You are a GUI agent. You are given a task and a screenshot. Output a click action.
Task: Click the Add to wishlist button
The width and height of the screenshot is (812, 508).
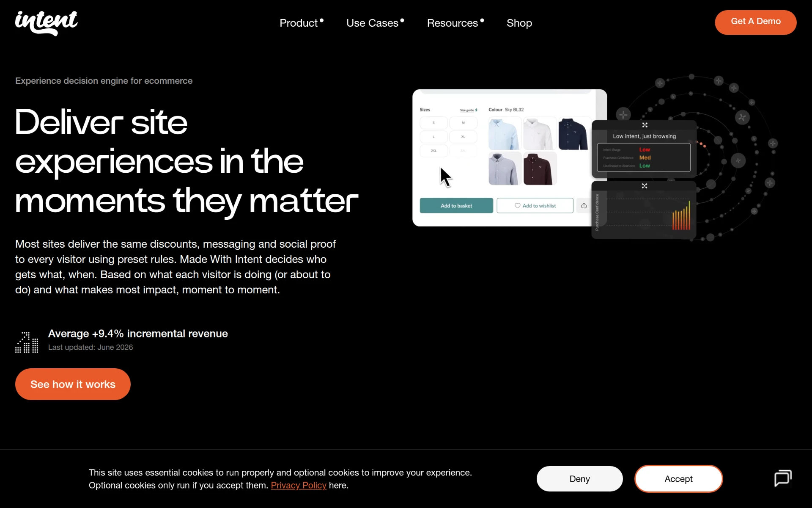[535, 206]
